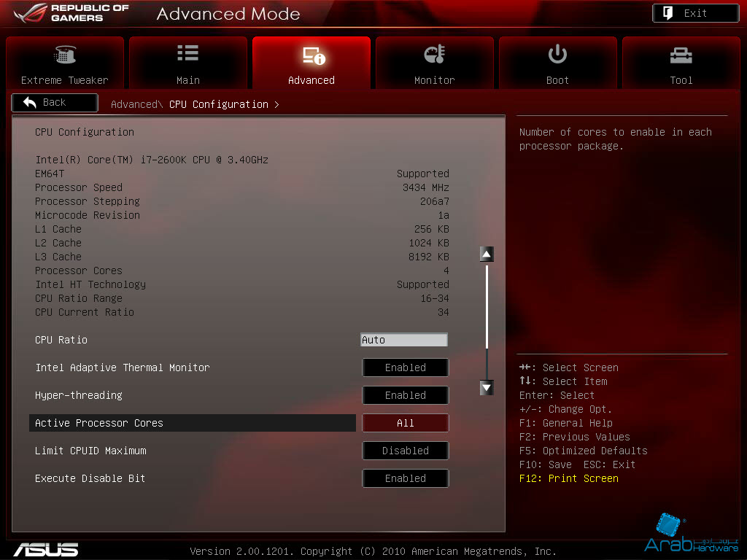The height and width of the screenshot is (560, 747).
Task: Go to the Boot tab
Action: point(558,63)
